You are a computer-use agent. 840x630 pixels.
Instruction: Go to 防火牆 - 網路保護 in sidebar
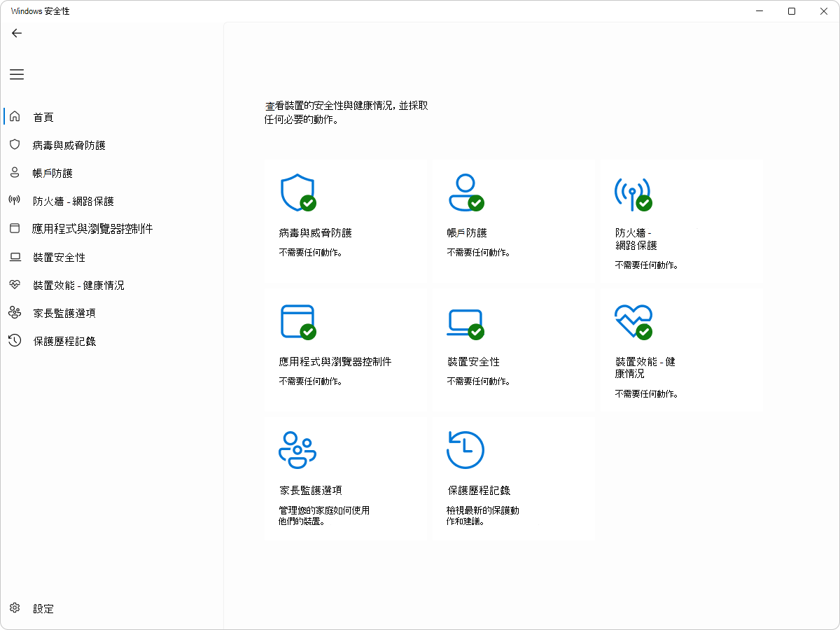coord(73,201)
